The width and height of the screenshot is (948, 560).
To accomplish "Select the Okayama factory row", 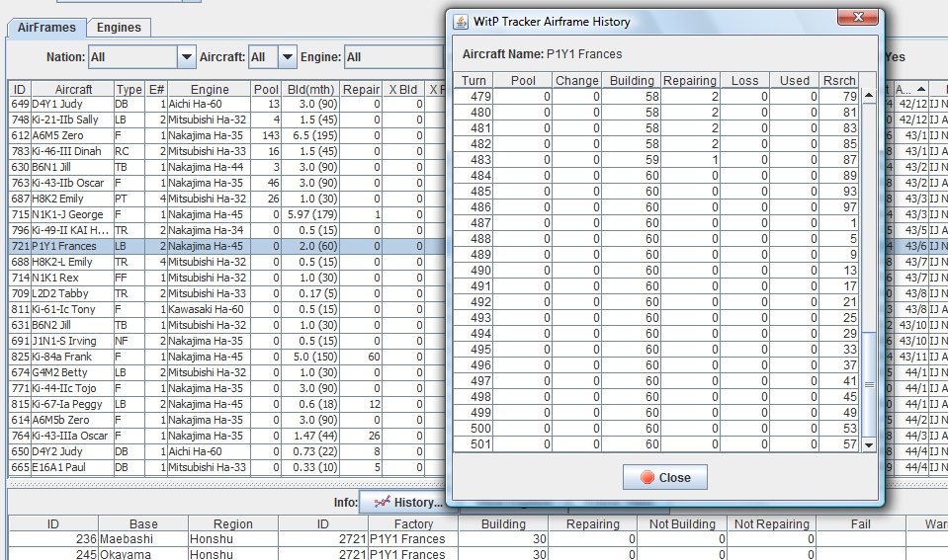I will pyautogui.click(x=477, y=554).
